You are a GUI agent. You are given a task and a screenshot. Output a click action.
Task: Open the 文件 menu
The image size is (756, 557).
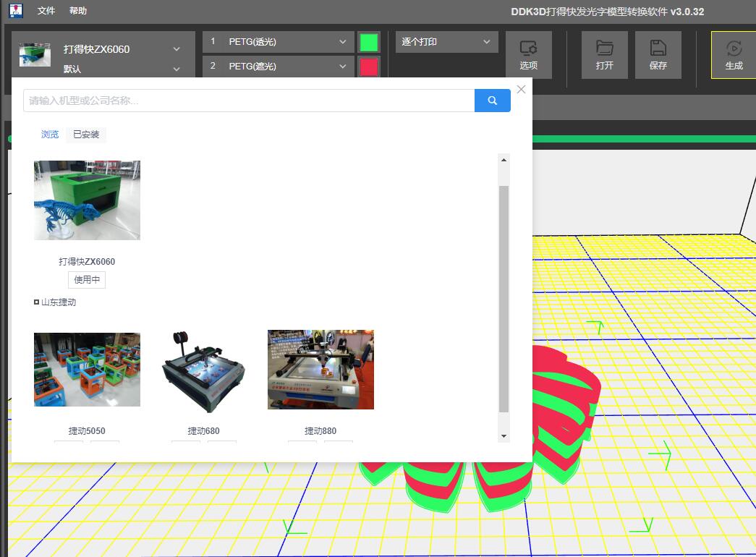(46, 11)
